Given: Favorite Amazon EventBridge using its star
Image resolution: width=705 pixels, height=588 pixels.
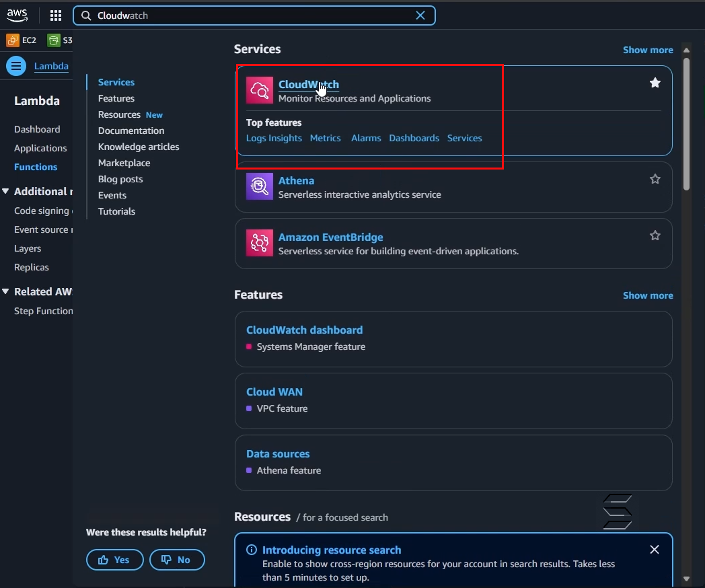Looking at the screenshot, I should 655,235.
